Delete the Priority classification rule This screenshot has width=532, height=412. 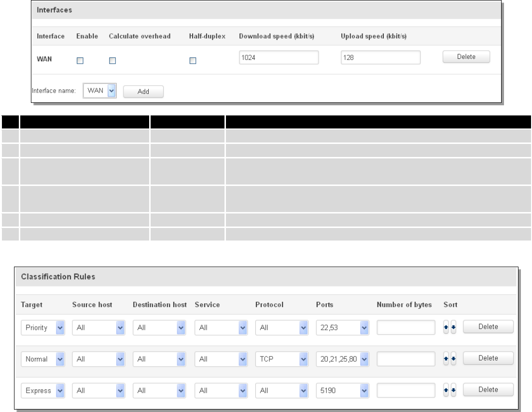point(488,327)
